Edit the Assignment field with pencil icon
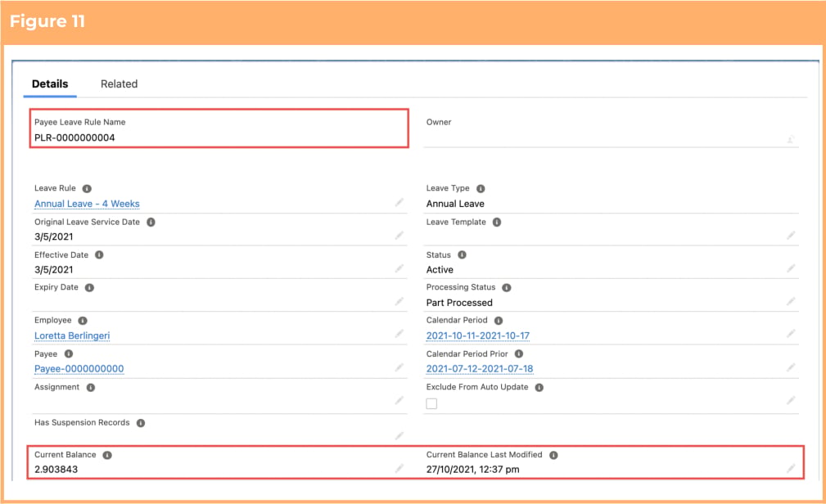This screenshot has height=504, width=826. [x=399, y=400]
